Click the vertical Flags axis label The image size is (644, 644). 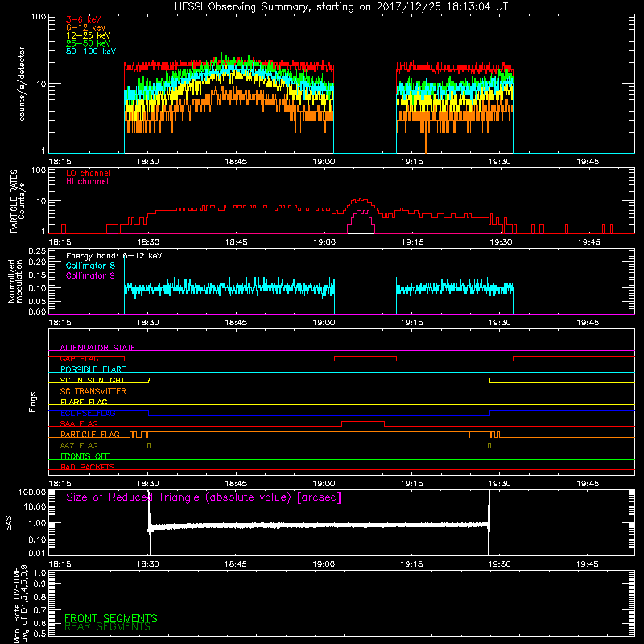point(33,402)
